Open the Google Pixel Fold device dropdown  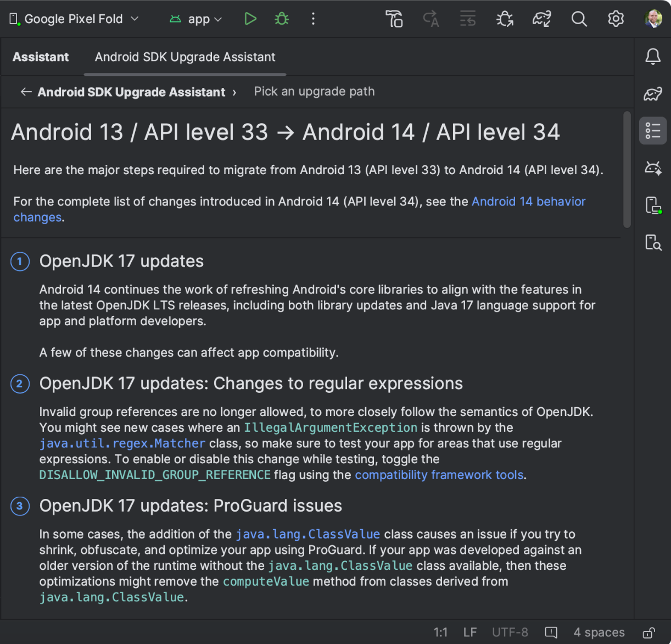[x=74, y=19]
